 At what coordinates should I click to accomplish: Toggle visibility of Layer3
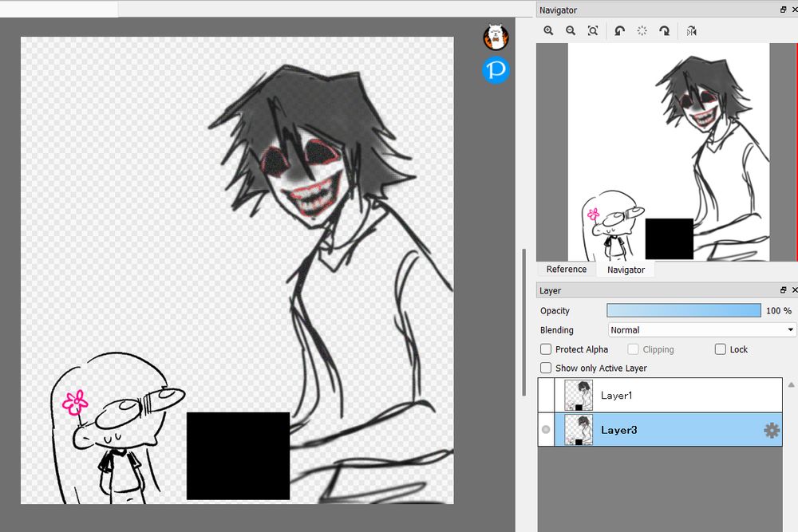546,430
